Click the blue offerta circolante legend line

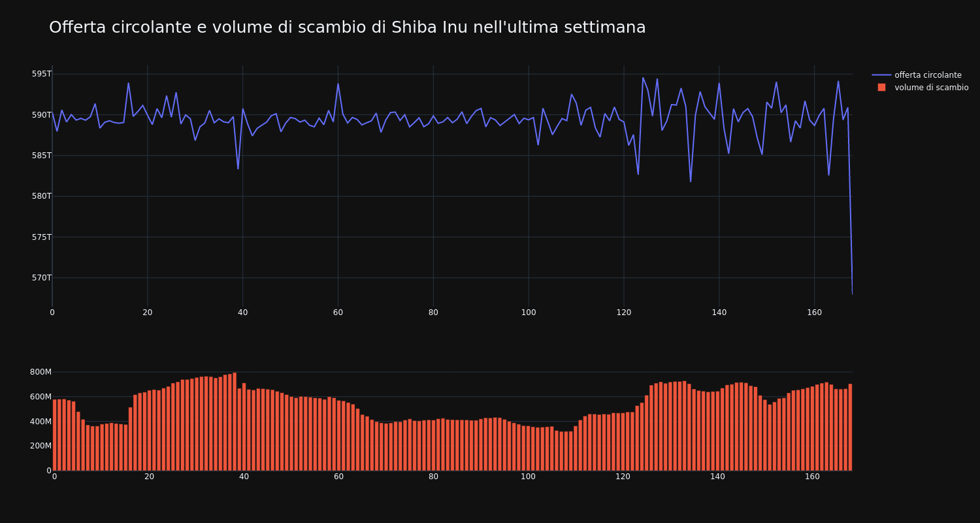pos(881,75)
